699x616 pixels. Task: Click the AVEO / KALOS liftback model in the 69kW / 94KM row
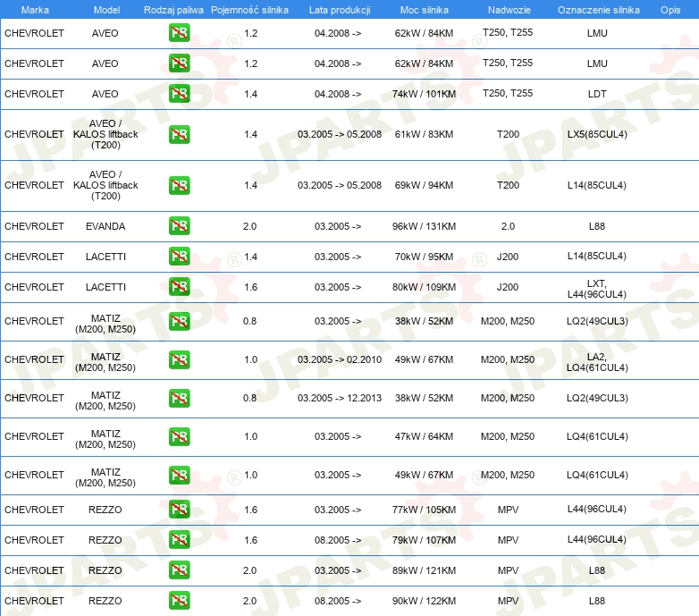105,185
